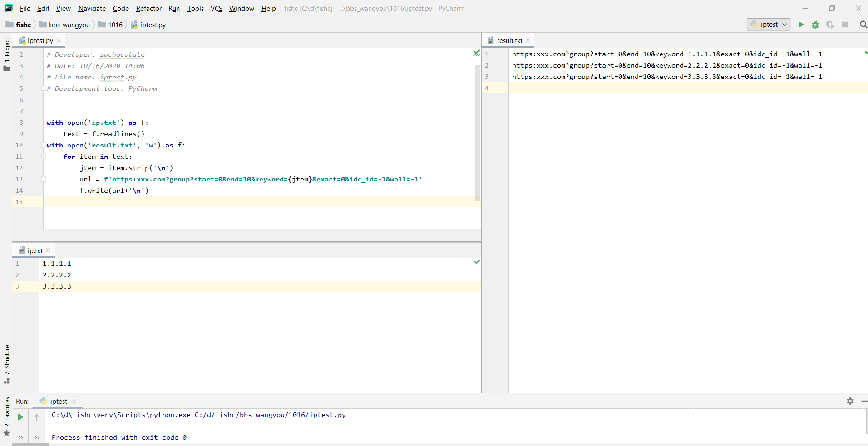
Task: Open the File menu
Action: coord(25,9)
